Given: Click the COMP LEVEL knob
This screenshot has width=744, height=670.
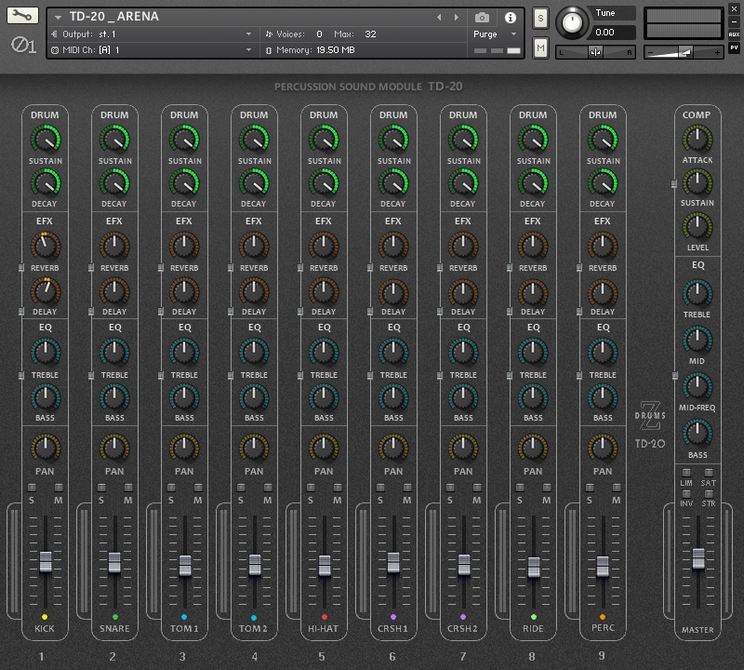Looking at the screenshot, I should 698,227.
